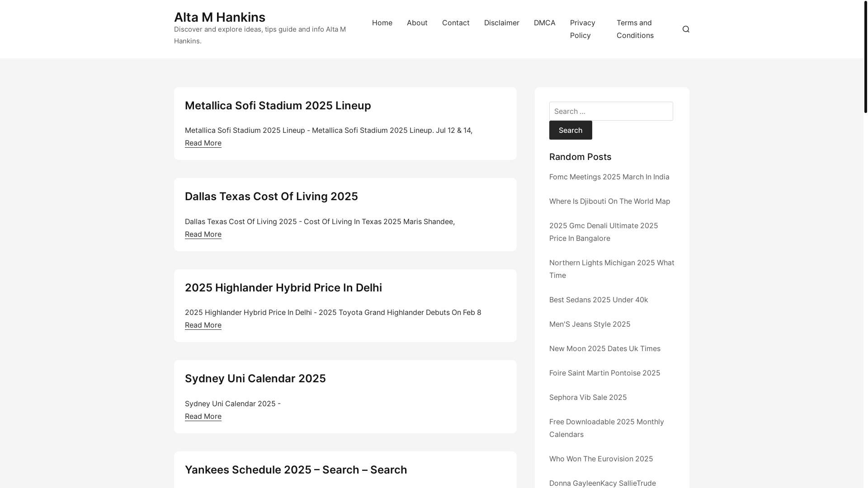Open Foire Saint Martin Pontoise 2025
This screenshot has width=868, height=488.
(604, 373)
